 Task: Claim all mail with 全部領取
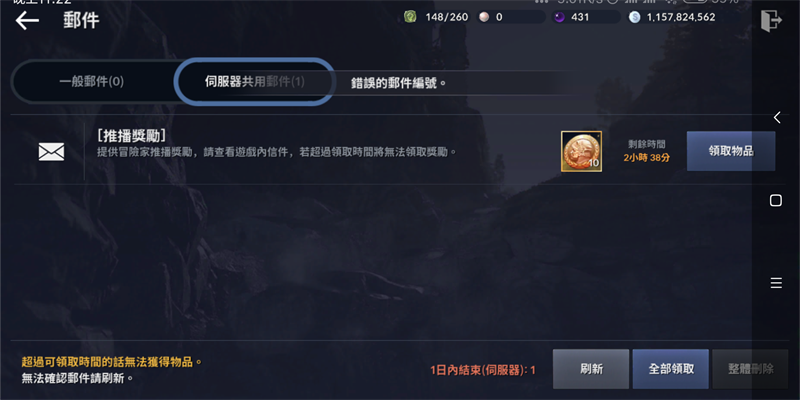670,369
